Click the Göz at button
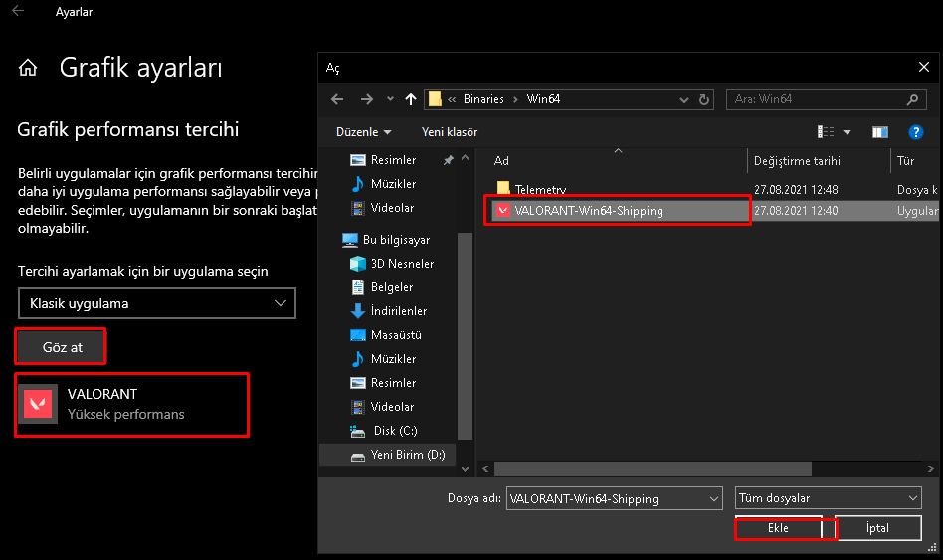 click(62, 347)
